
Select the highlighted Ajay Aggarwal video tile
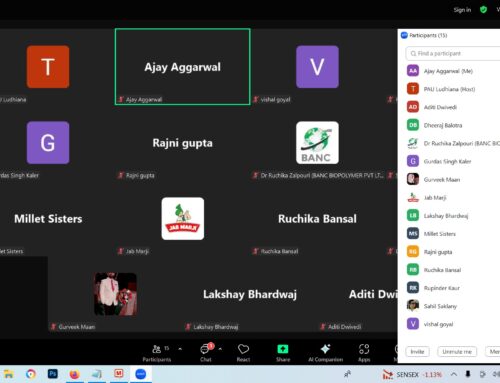tap(182, 67)
